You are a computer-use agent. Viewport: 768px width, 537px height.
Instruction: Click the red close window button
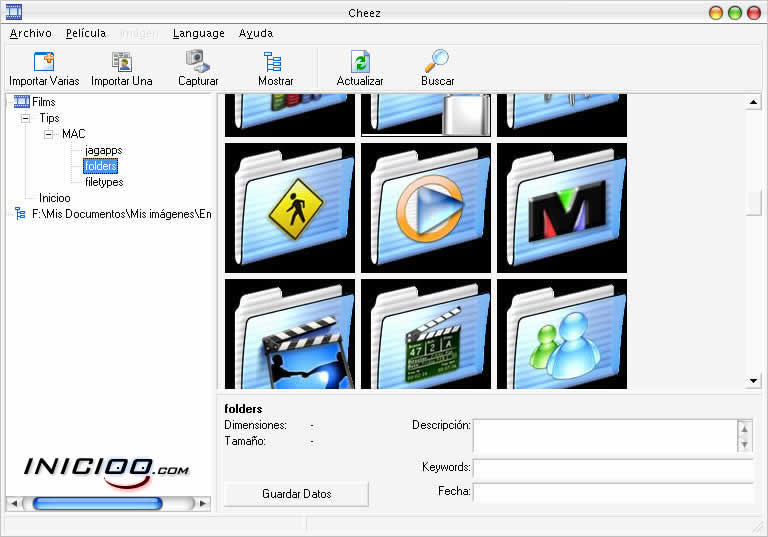pos(753,13)
